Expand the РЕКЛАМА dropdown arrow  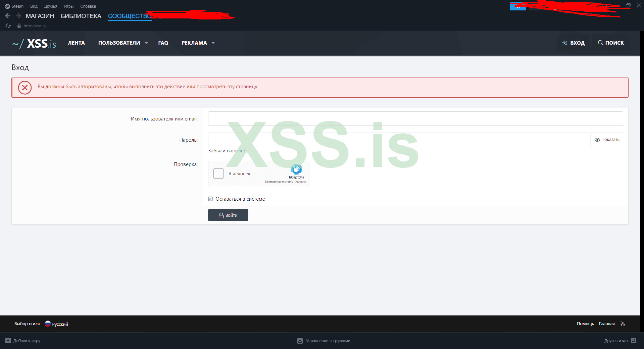[x=213, y=43]
